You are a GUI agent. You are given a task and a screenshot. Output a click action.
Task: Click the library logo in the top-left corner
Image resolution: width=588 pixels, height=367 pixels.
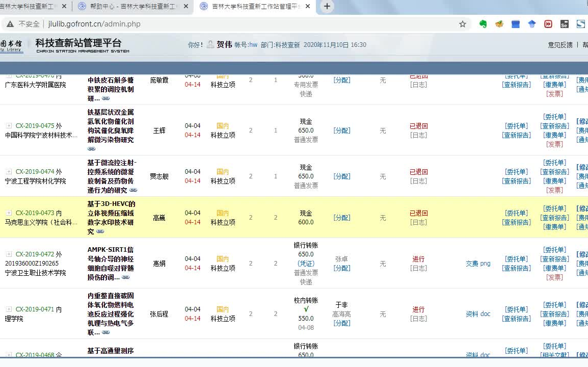click(x=10, y=45)
